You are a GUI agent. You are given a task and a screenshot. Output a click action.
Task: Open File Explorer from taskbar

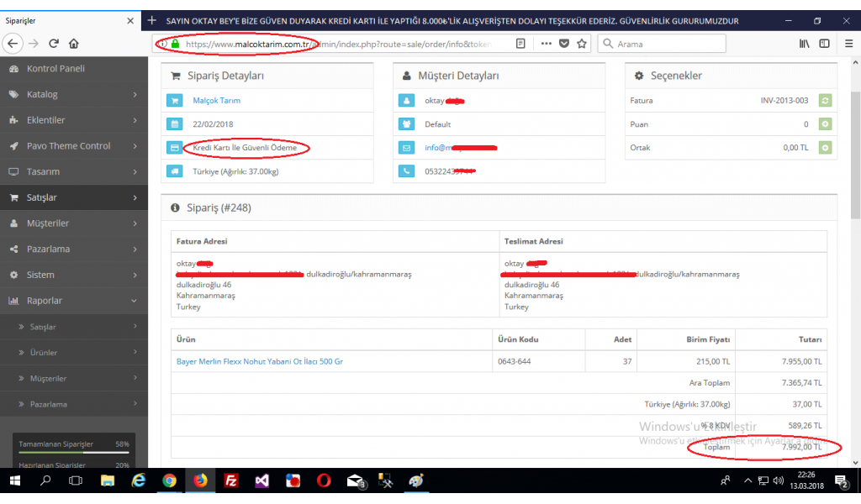point(107,481)
